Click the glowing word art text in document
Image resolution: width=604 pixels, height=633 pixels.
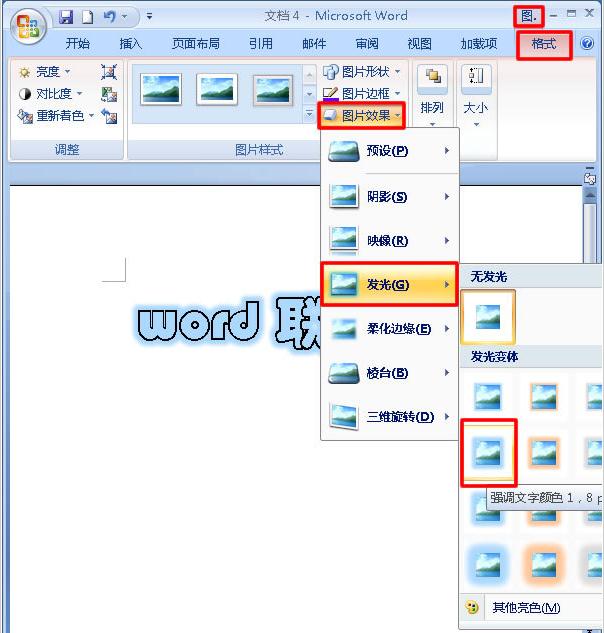226,323
